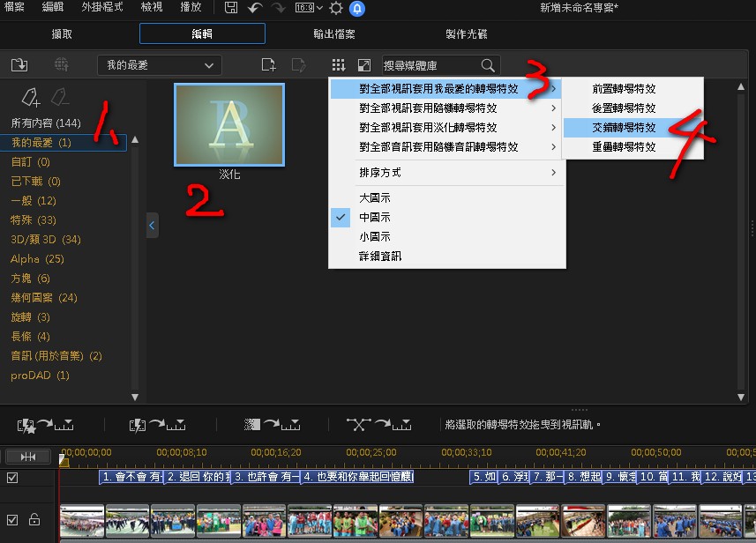Open the preferences gear icon
The width and height of the screenshot is (756, 543).
click(x=336, y=8)
